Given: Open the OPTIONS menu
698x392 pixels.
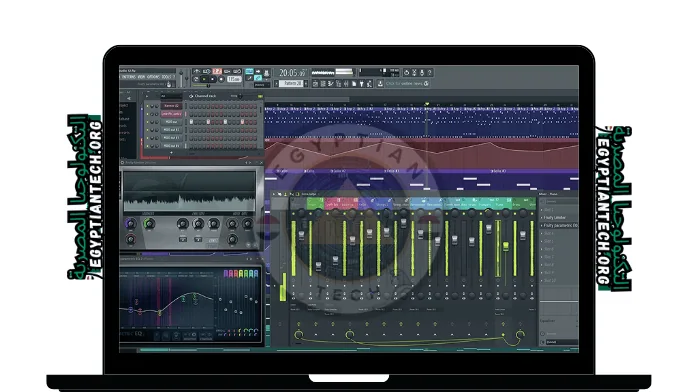Looking at the screenshot, I should point(154,77).
